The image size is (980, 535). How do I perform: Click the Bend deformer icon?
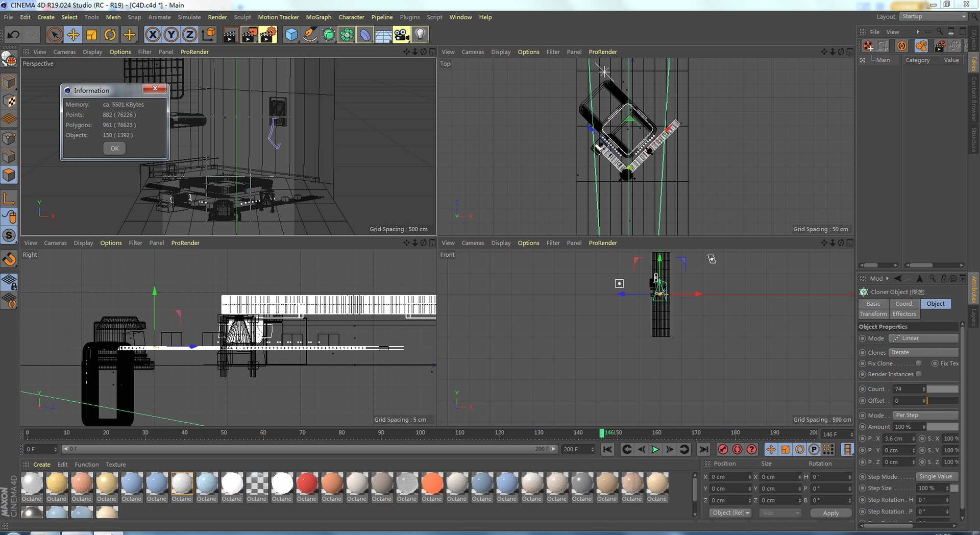coord(365,35)
